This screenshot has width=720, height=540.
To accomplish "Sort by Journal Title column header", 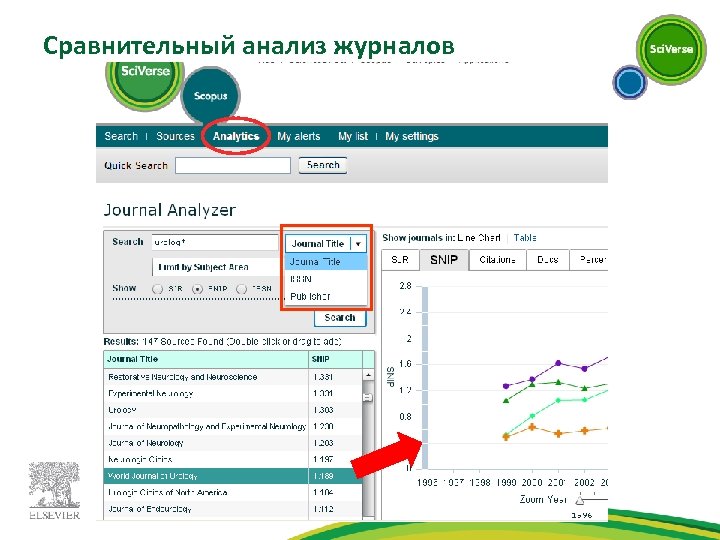I will click(x=206, y=360).
